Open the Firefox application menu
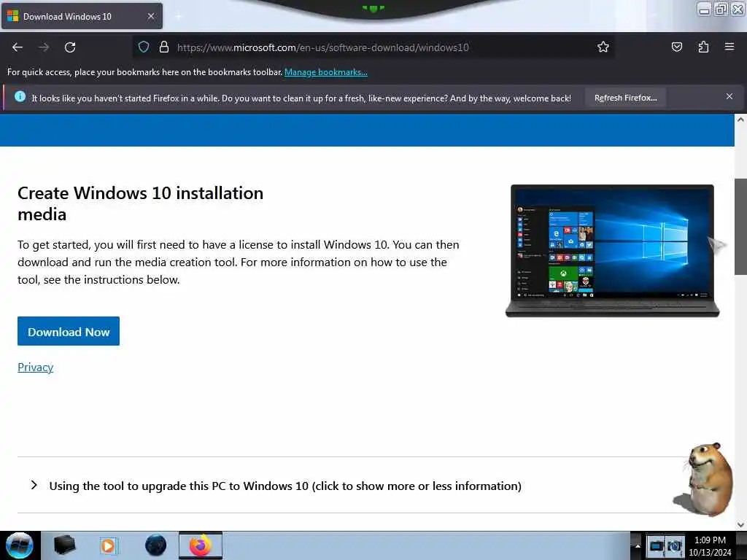 click(729, 47)
